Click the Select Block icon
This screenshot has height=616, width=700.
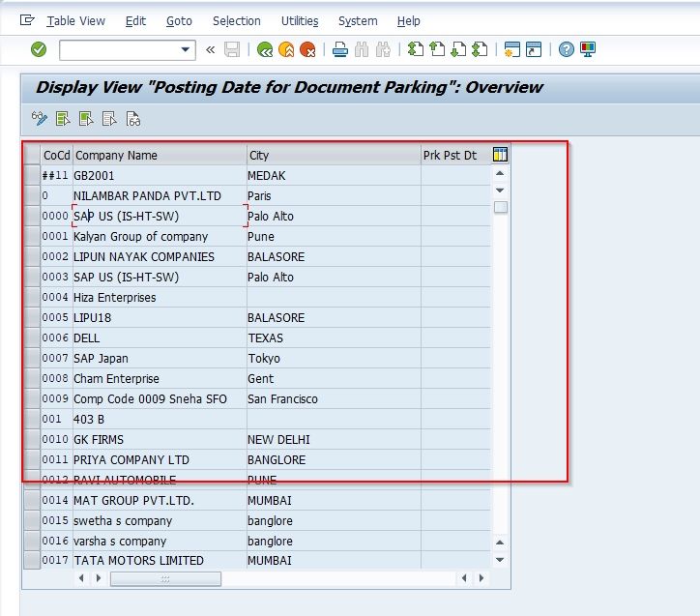86,119
